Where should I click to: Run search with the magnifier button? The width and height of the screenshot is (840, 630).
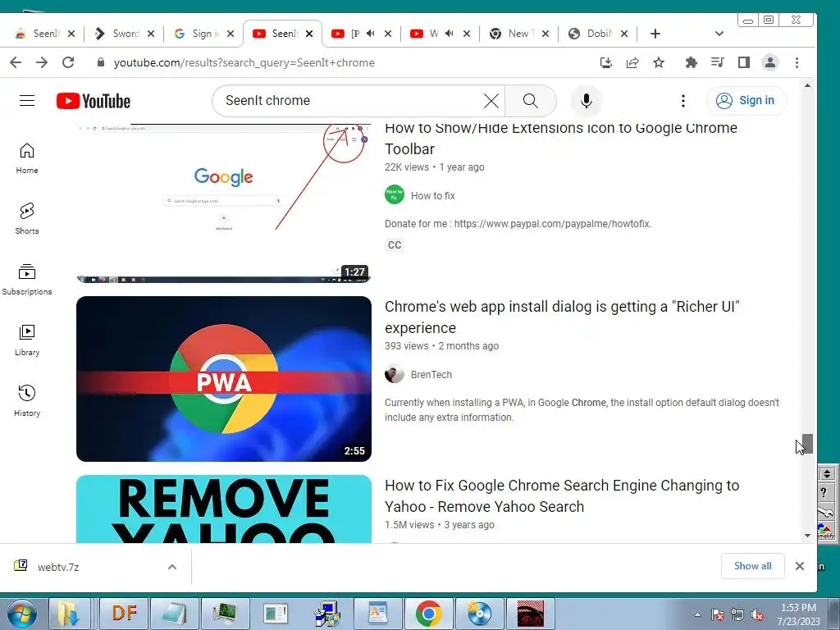(x=531, y=101)
